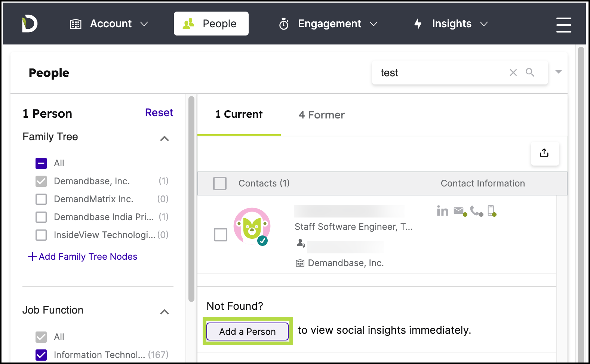
Task: Click the contact's phone icon
Action: (476, 211)
